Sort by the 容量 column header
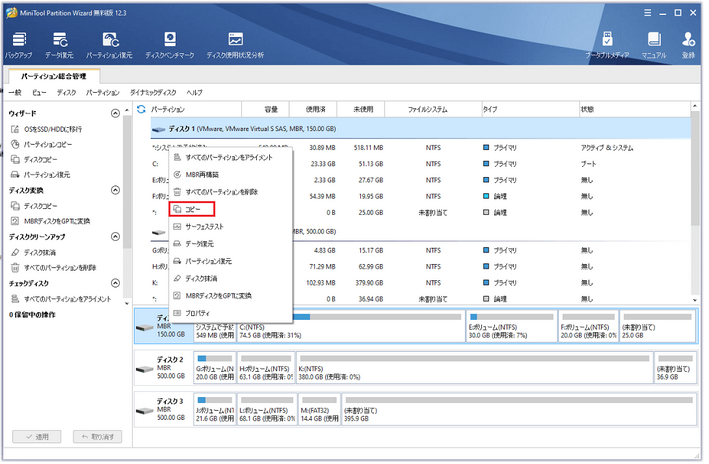709x464 pixels. 265,109
